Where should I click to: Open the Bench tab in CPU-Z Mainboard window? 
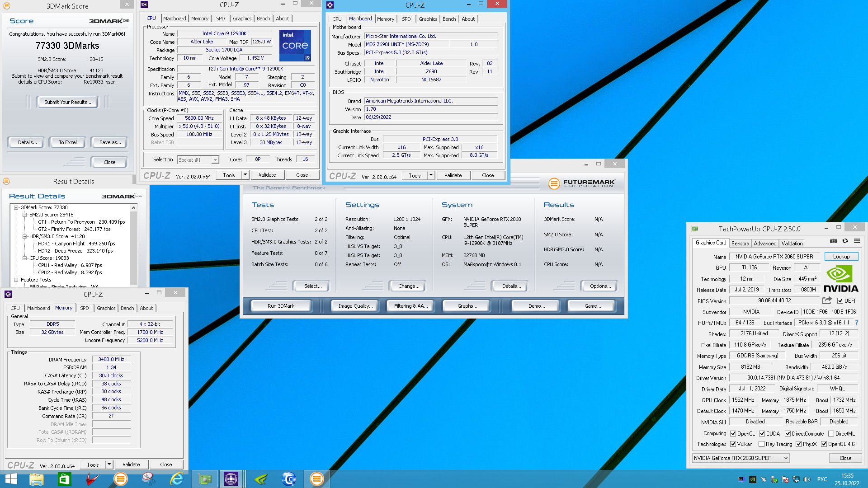449,19
